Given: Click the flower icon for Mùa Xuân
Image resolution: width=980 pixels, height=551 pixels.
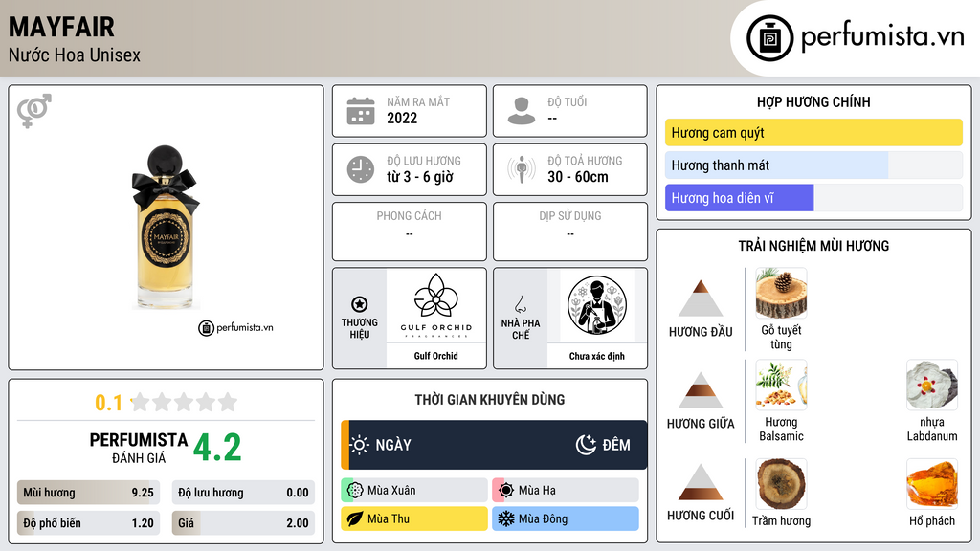Looking at the screenshot, I should pyautogui.click(x=355, y=491).
